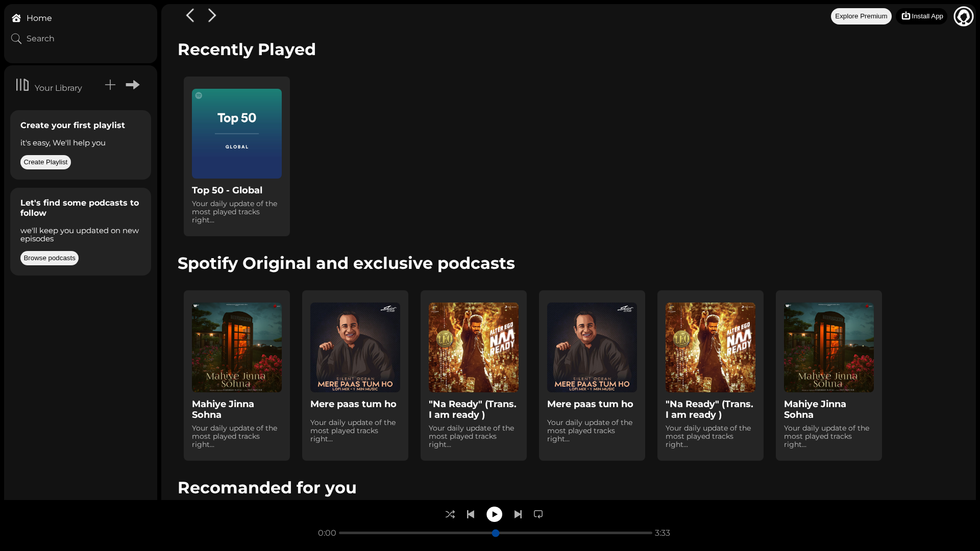Open the Search label in the sidebar
Image resolution: width=980 pixels, height=551 pixels.
pyautogui.click(x=40, y=39)
